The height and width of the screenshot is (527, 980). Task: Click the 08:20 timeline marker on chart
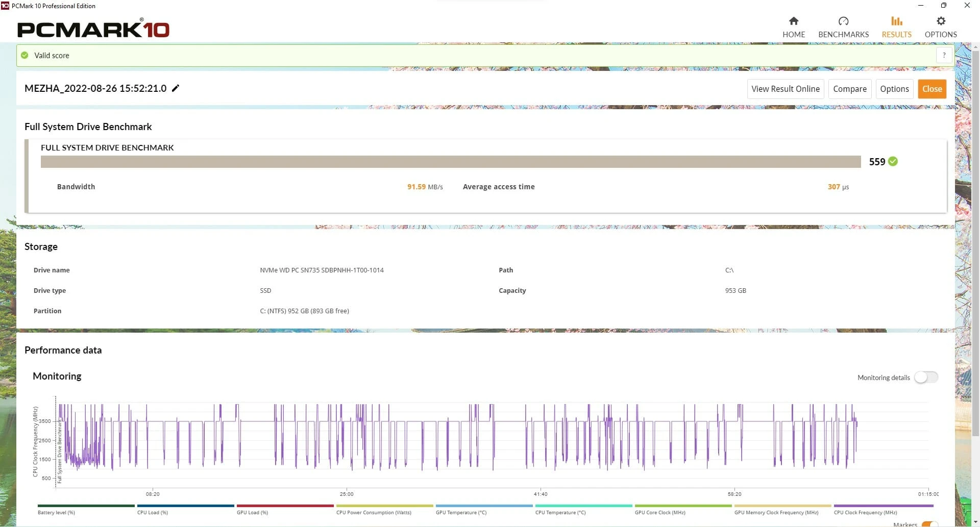click(153, 494)
